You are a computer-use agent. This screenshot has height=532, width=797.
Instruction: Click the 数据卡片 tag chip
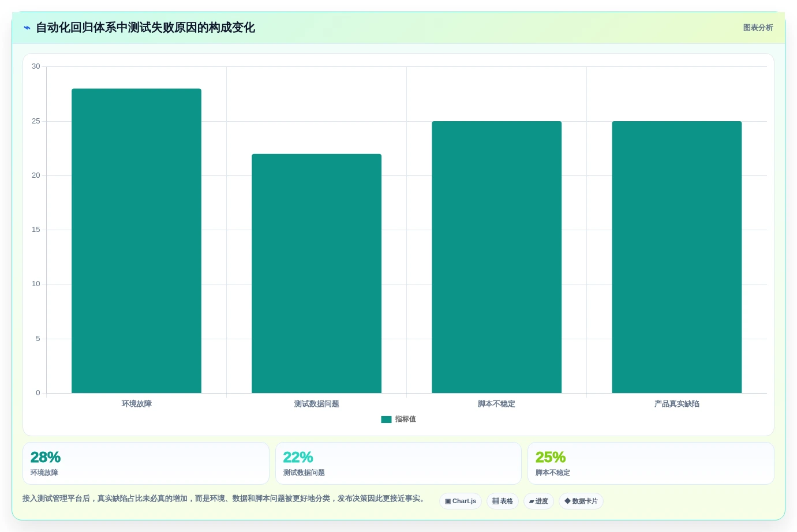[x=581, y=501]
